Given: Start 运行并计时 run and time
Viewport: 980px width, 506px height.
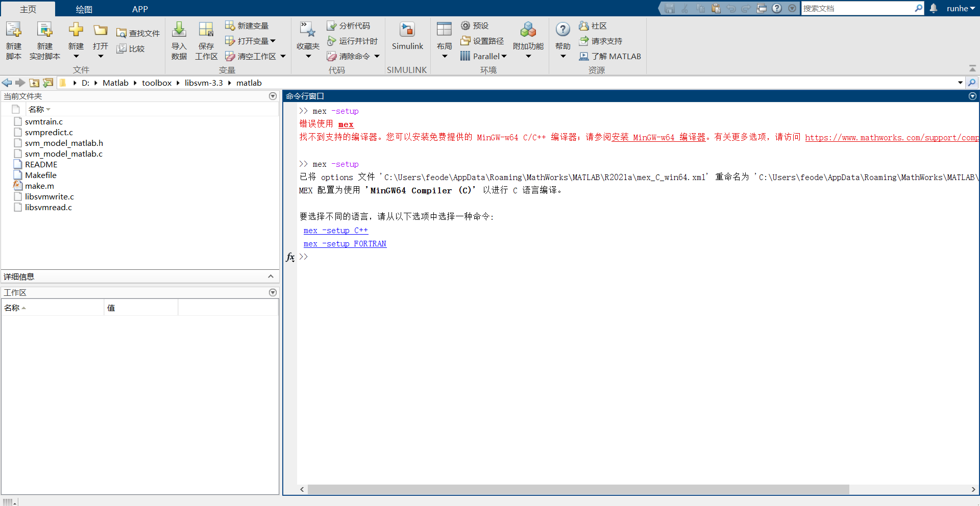Looking at the screenshot, I should (x=353, y=41).
